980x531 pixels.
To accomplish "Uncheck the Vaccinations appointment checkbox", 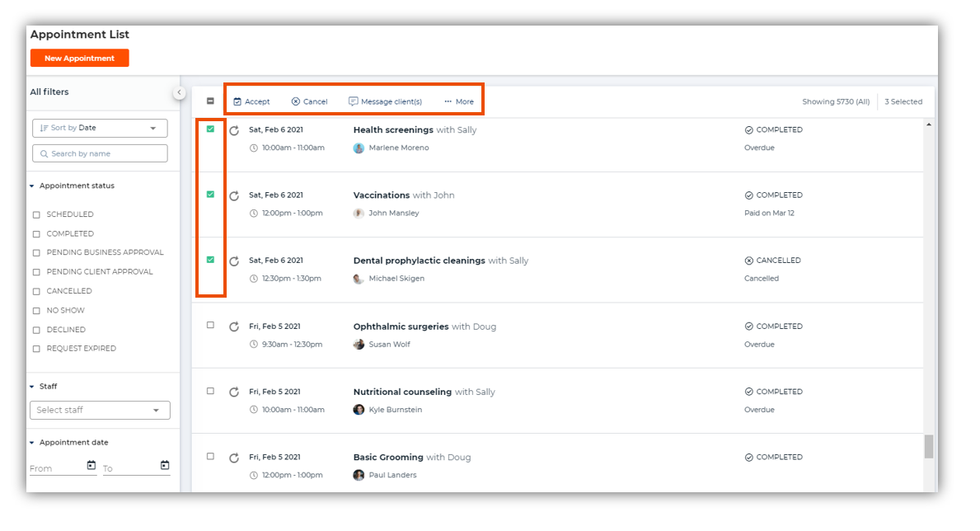I will [x=211, y=195].
